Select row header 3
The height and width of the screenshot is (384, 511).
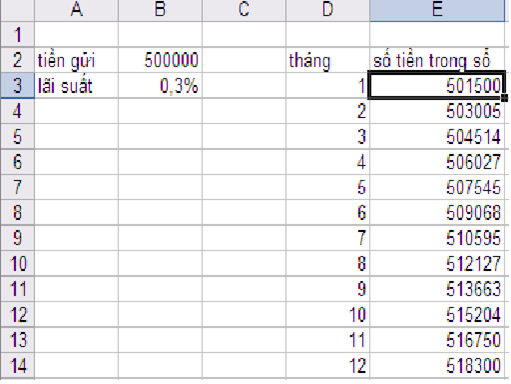(x=17, y=86)
